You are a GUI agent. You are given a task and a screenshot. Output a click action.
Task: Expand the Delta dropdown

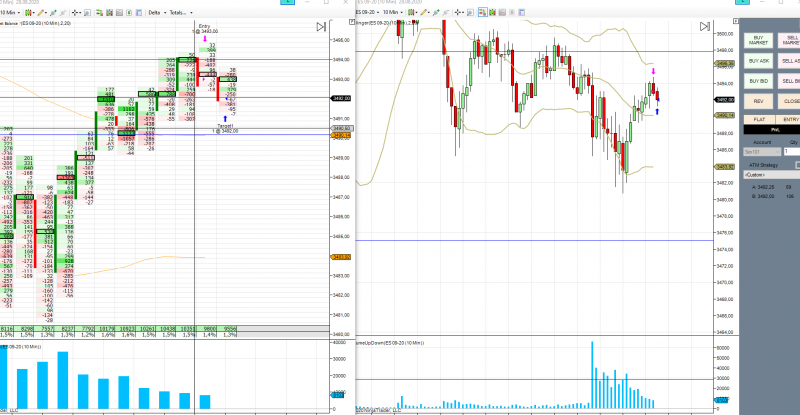click(x=157, y=12)
